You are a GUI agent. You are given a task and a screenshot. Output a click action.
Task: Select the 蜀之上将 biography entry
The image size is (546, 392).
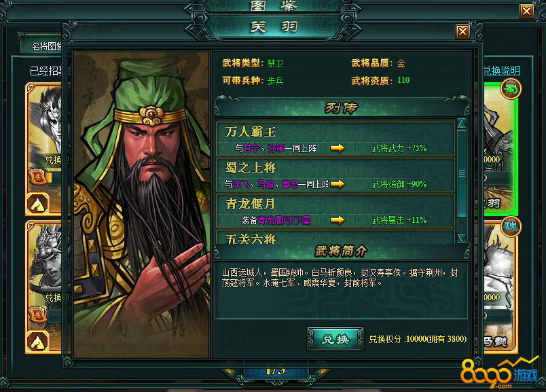[335, 175]
